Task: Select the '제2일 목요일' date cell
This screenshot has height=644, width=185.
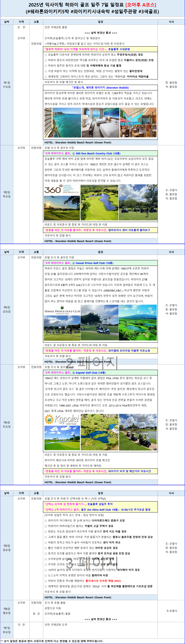Action: [7, 194]
